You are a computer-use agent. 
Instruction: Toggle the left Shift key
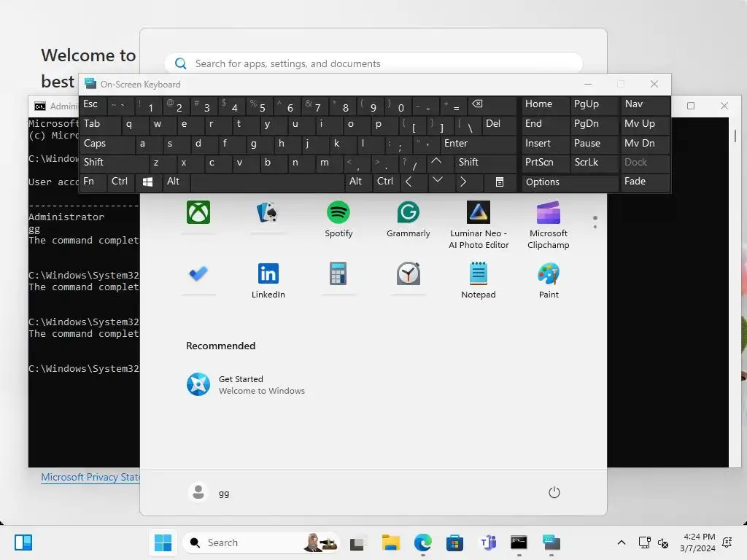click(x=113, y=163)
